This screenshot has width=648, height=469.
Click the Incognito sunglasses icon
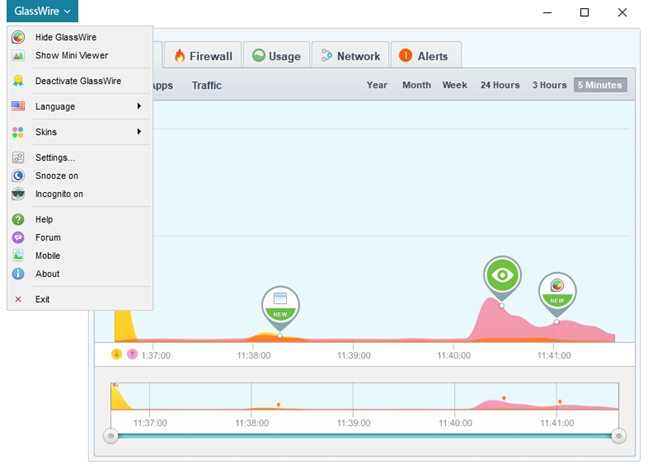pos(18,194)
